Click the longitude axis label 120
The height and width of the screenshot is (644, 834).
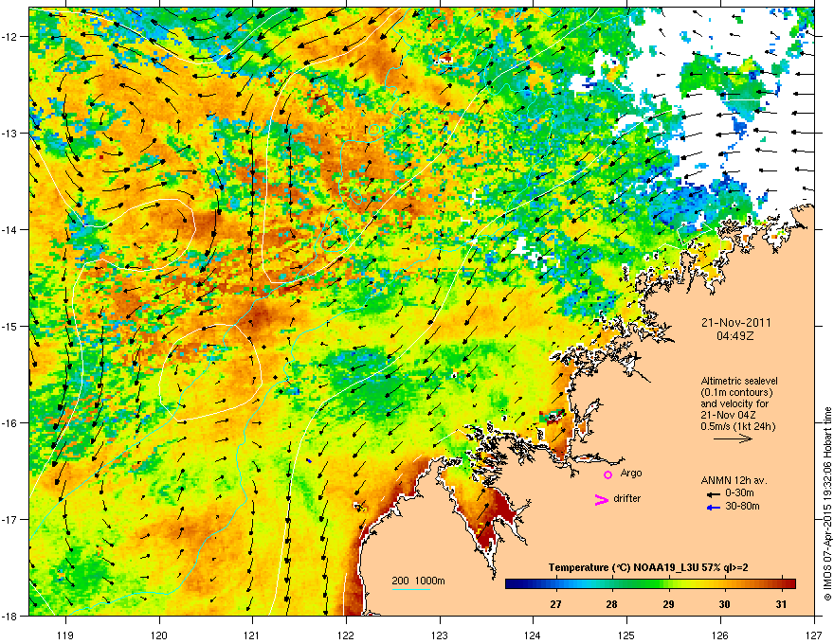tap(159, 635)
